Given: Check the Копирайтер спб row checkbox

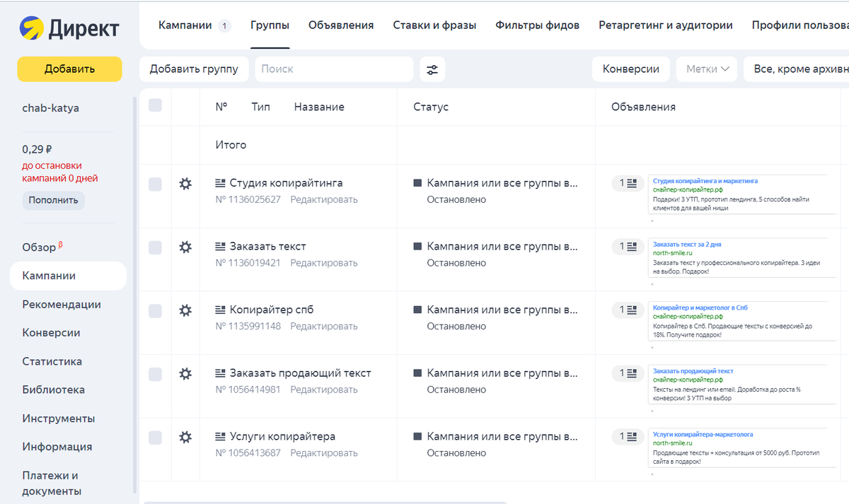Looking at the screenshot, I should tap(155, 310).
